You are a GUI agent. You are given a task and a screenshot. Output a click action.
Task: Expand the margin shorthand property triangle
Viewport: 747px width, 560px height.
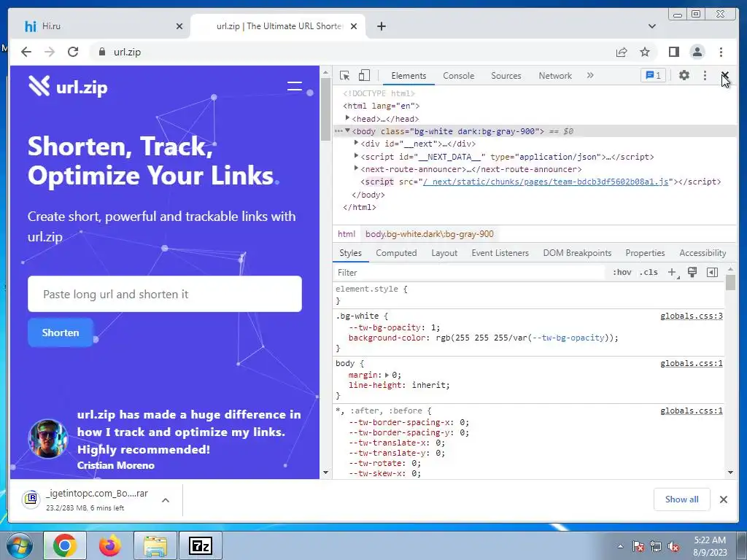click(x=387, y=375)
